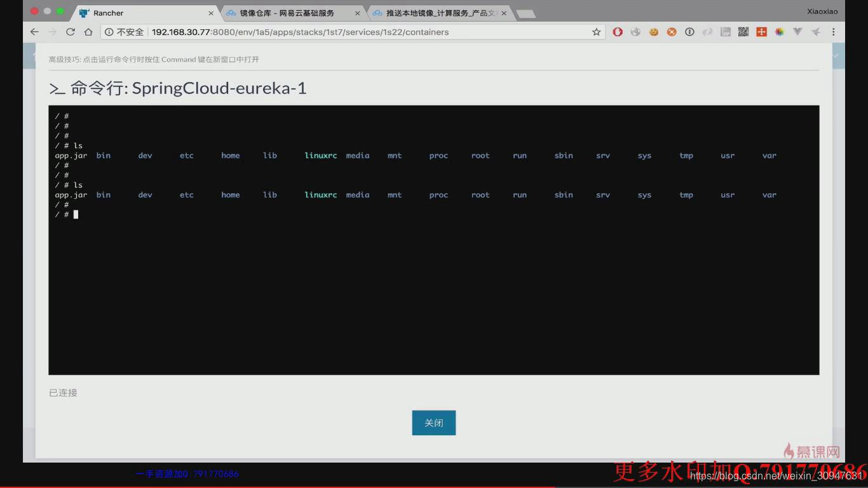The width and height of the screenshot is (868, 488).
Task: Open the grey JSON page extension icon
Action: 725,32
